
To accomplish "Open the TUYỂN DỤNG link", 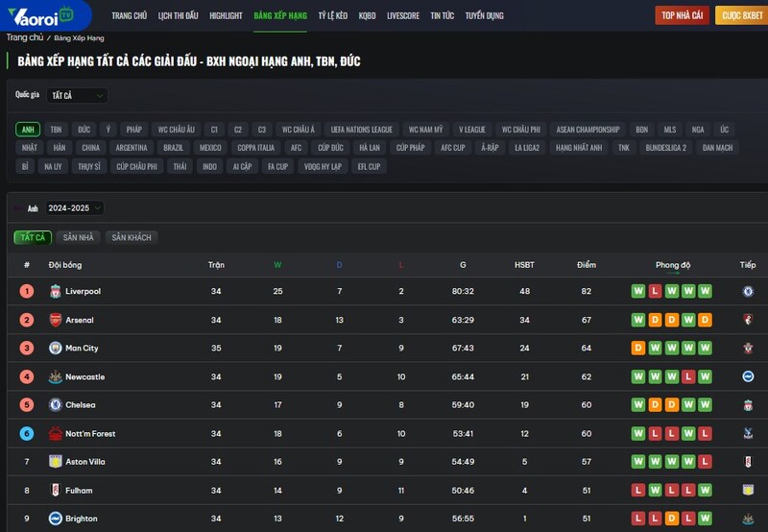I will point(485,15).
